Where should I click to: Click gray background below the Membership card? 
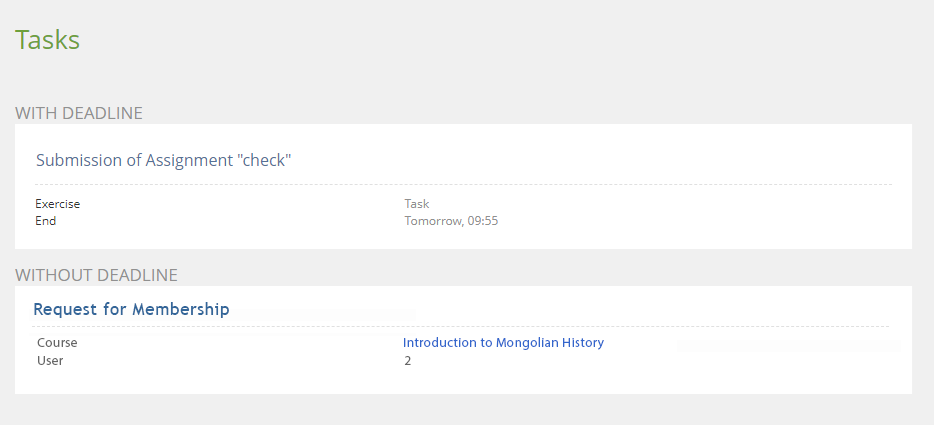460,410
